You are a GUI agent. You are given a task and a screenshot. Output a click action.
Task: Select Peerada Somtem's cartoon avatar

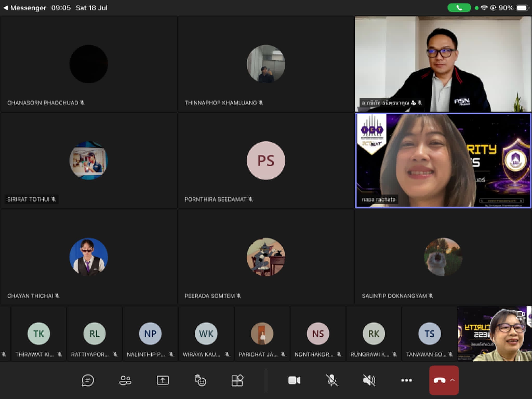click(x=266, y=257)
